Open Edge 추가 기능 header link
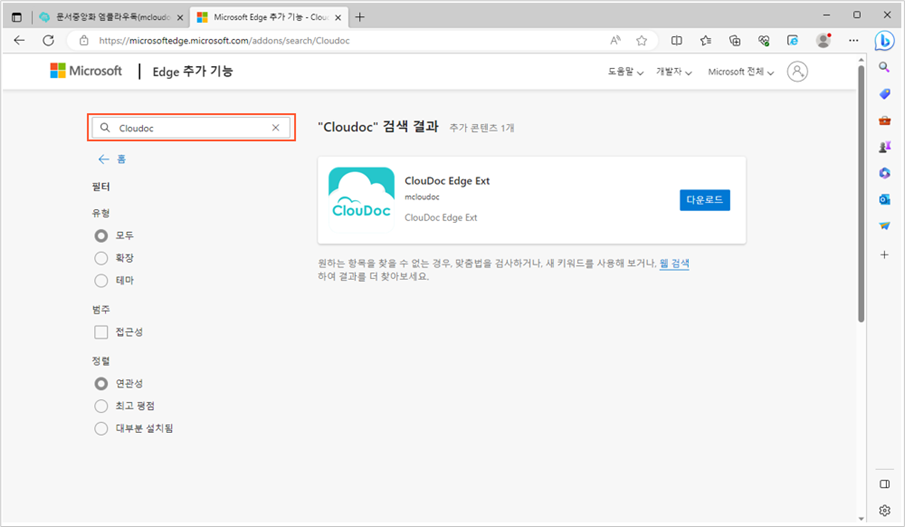Screen dimensions: 905x527 click(193, 72)
